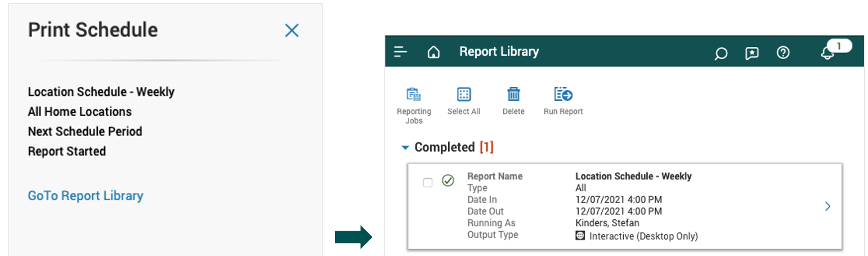Open the hamburger main menu
Screen dimensions: 868x256
pyautogui.click(x=400, y=52)
